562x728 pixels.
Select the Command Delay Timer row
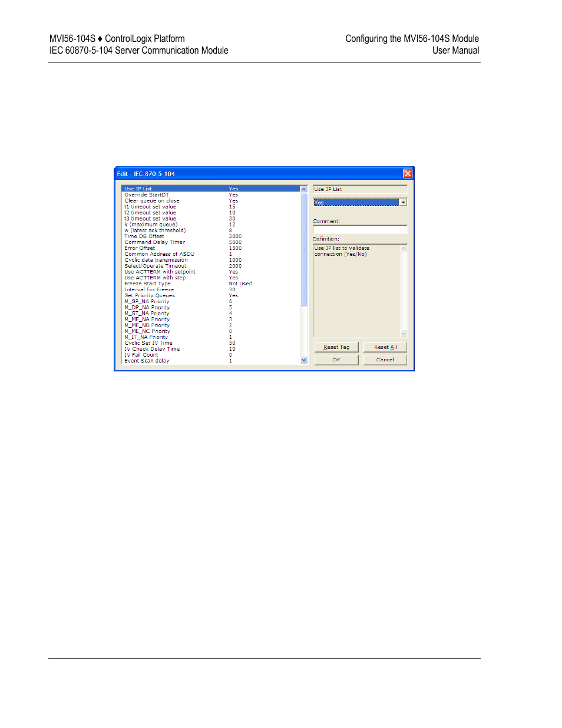tap(211, 242)
